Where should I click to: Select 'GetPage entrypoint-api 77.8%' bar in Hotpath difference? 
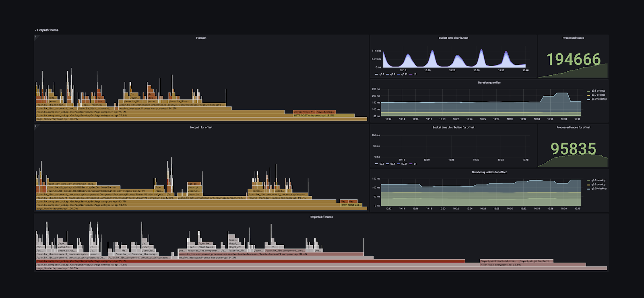258,265
